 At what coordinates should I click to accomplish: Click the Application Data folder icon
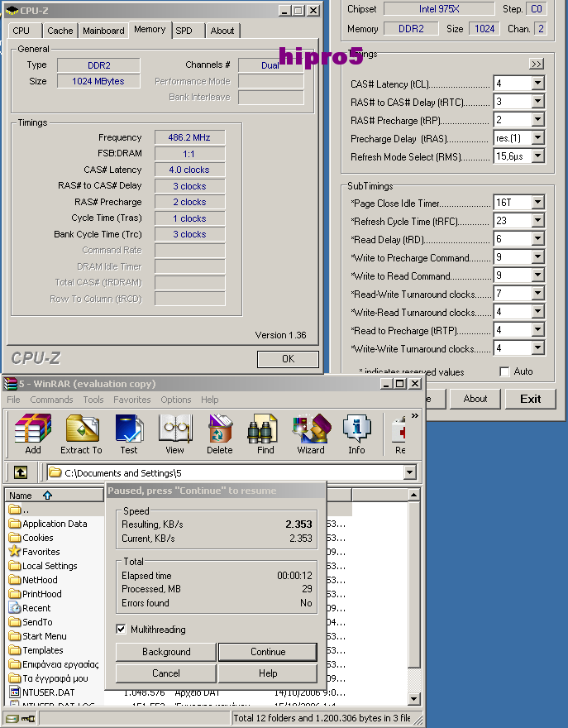point(16,524)
